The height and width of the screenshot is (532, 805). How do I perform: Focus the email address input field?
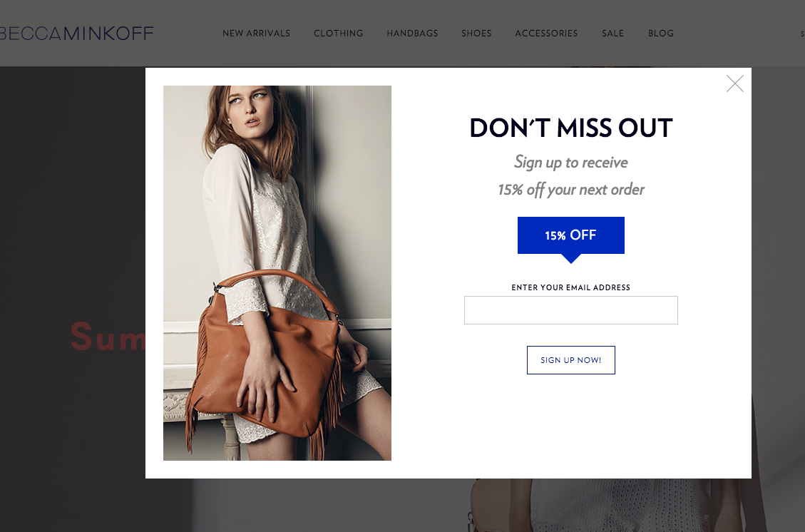click(571, 310)
